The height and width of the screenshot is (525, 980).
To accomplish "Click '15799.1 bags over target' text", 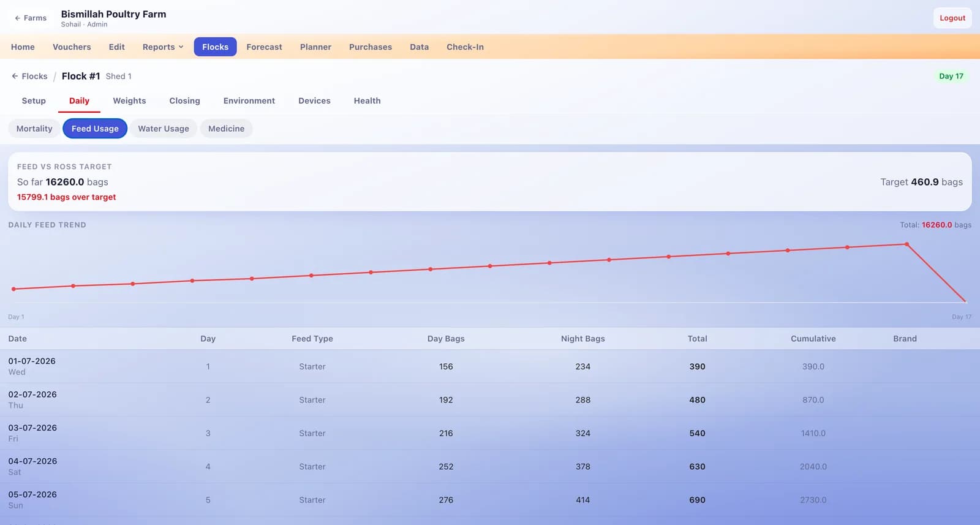I will pos(66,197).
